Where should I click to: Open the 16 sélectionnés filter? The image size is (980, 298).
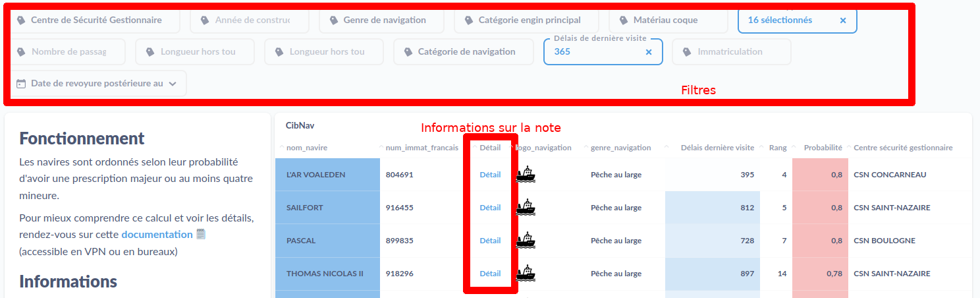click(798, 20)
